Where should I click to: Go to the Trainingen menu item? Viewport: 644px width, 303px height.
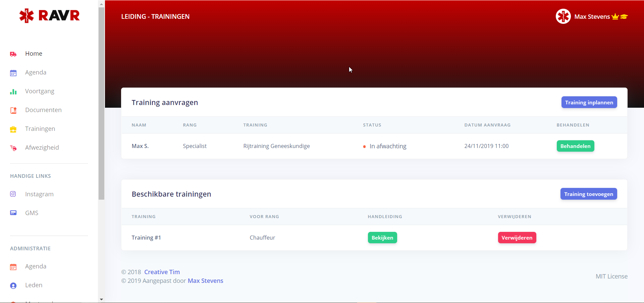point(40,129)
